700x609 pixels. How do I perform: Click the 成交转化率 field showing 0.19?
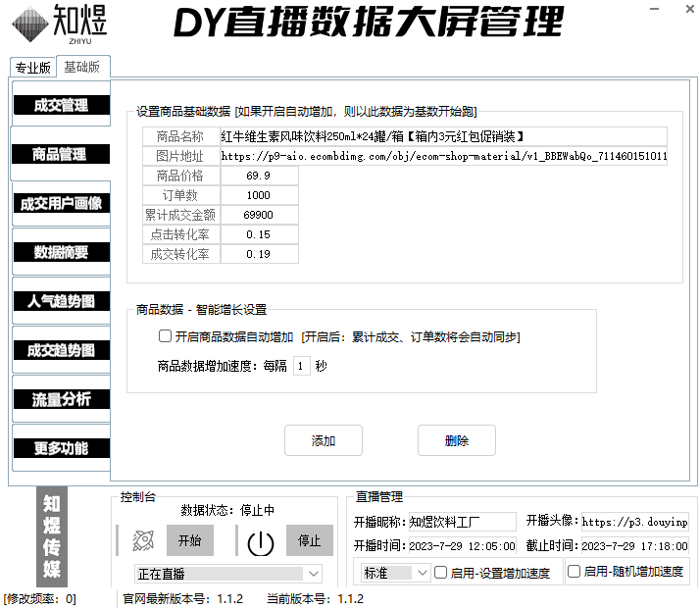point(260,254)
